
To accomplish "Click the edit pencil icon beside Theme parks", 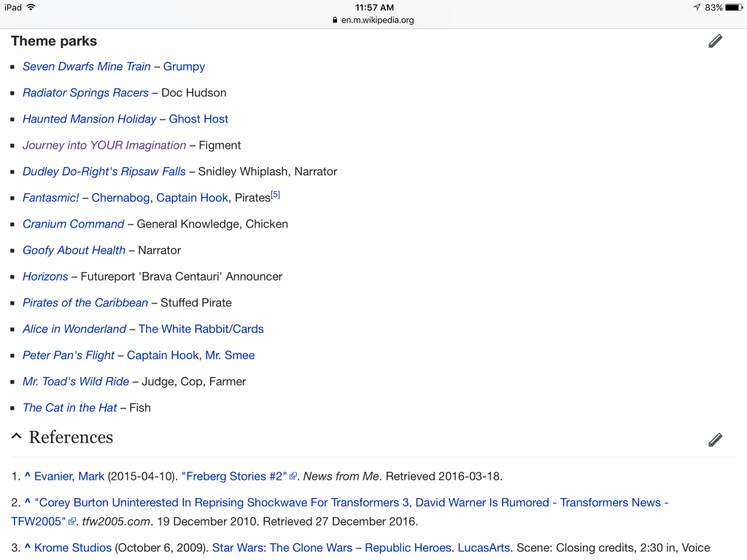I will [715, 42].
